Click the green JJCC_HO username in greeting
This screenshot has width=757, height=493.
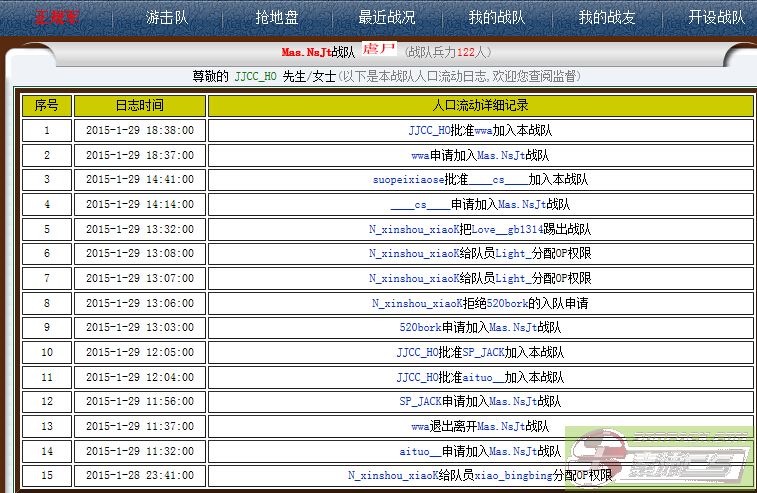[x=255, y=76]
